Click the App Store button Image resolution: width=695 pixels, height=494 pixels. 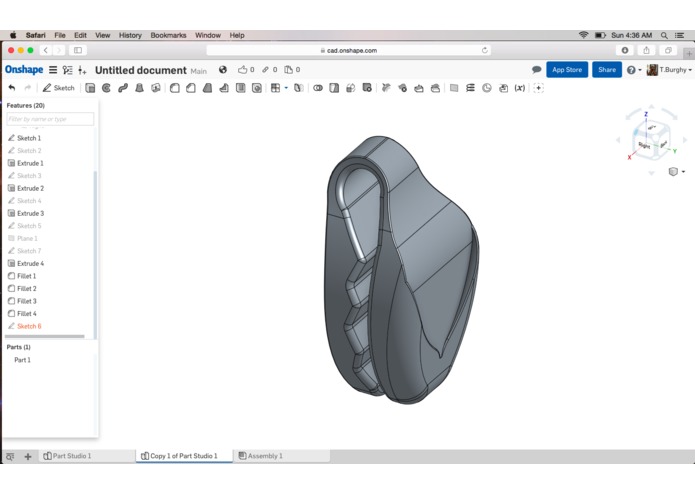point(567,70)
